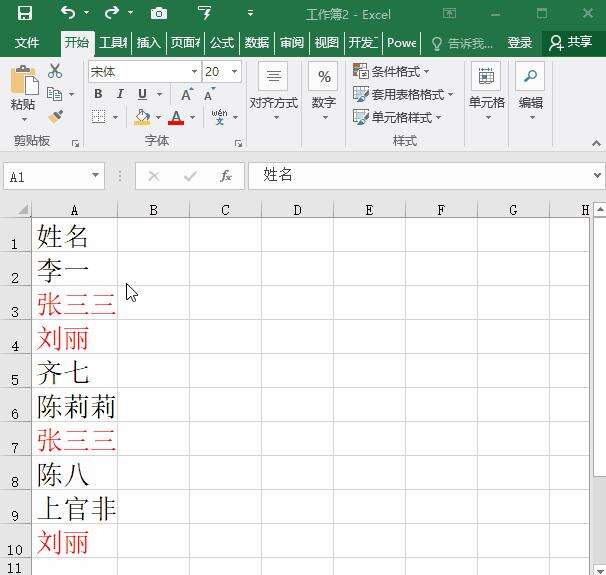Click the 共享 share button
Image resolution: width=606 pixels, height=575 pixels.
pyautogui.click(x=571, y=43)
